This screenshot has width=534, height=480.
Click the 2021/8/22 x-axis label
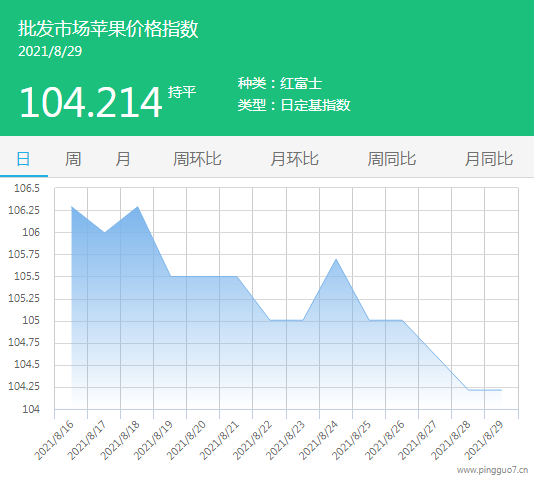coord(253,440)
